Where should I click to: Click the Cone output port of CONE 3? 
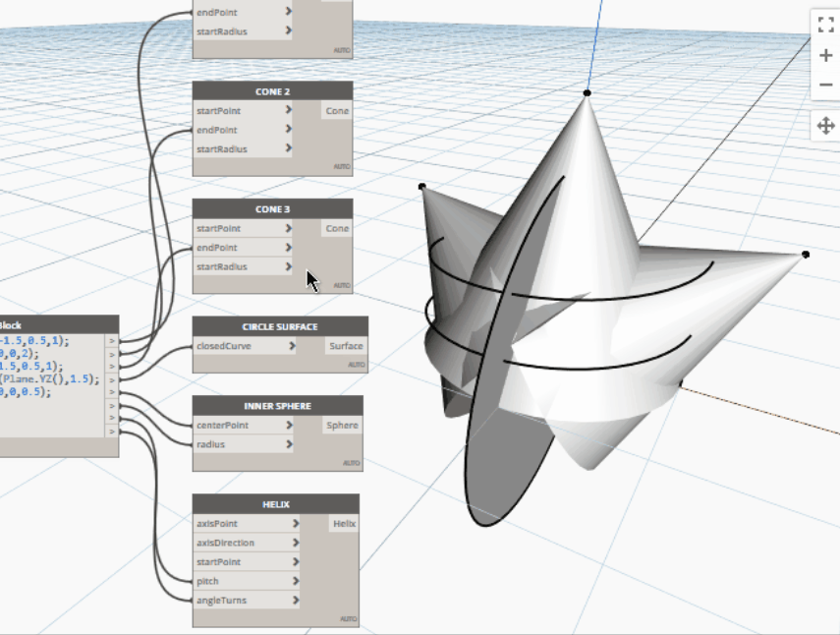click(337, 228)
